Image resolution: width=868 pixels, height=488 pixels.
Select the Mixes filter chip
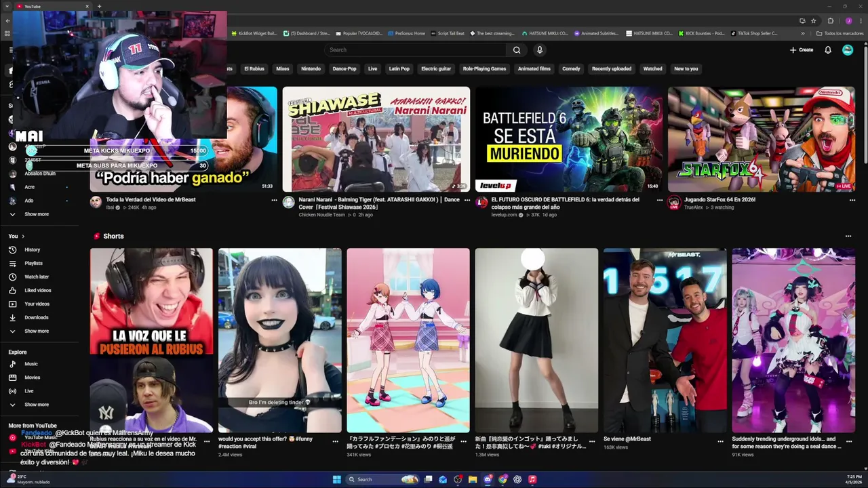click(x=283, y=68)
